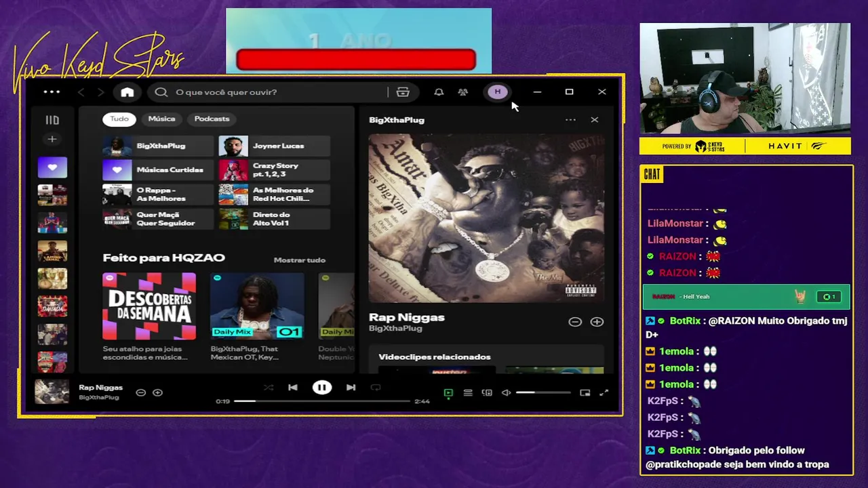Skip to next track
The height and width of the screenshot is (488, 868).
coord(351,388)
